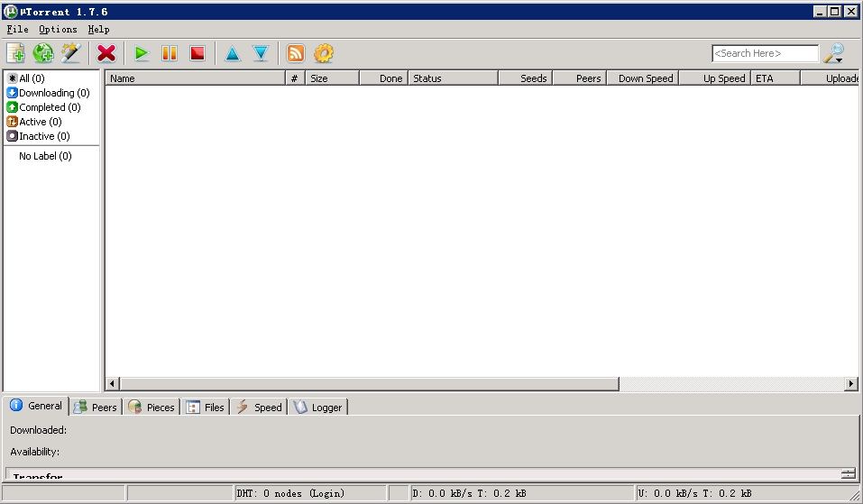Minimize the µTorrent window

tap(820, 12)
